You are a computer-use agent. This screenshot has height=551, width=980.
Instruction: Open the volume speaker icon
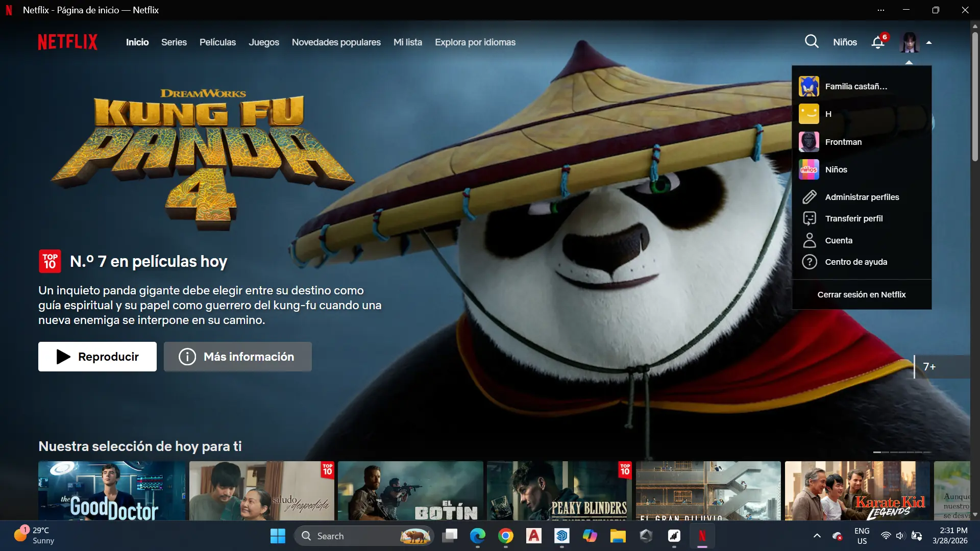click(x=900, y=536)
